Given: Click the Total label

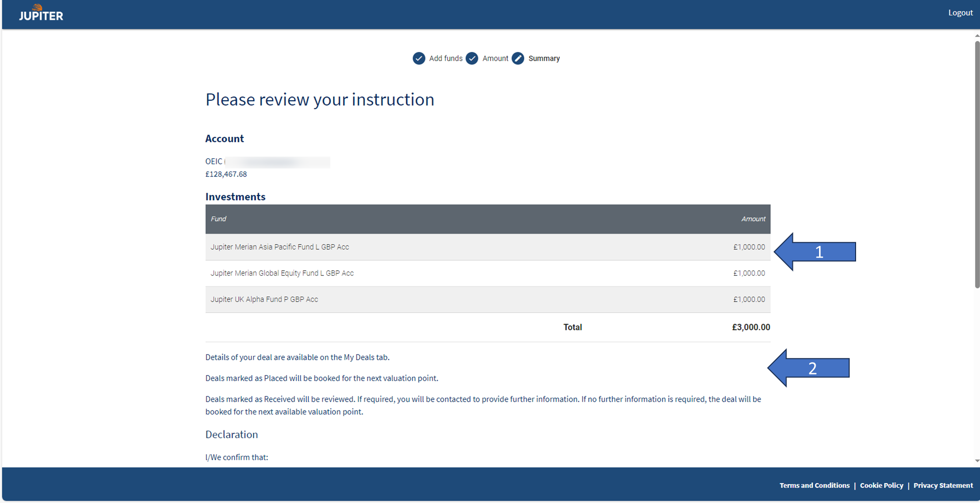Looking at the screenshot, I should point(573,327).
